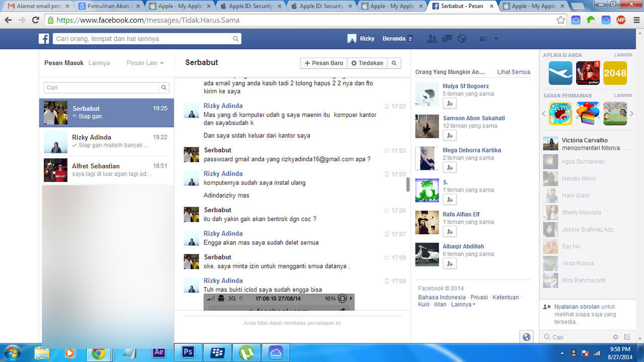The image size is (644, 362).
Task: Open Privasi footer link
Action: tap(479, 297)
